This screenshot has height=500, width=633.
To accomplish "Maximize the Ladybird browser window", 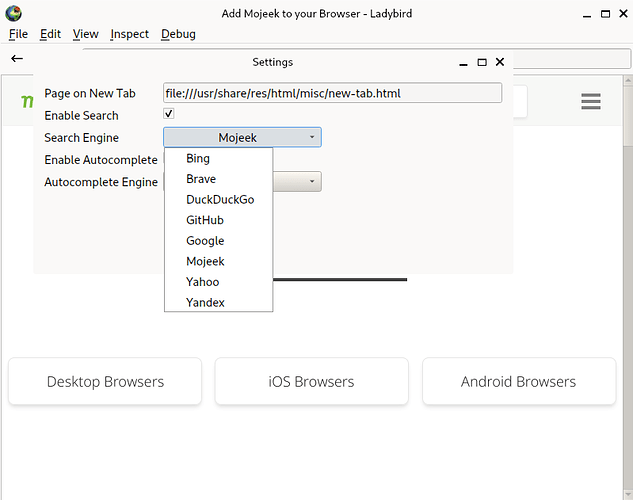I will point(605,14).
